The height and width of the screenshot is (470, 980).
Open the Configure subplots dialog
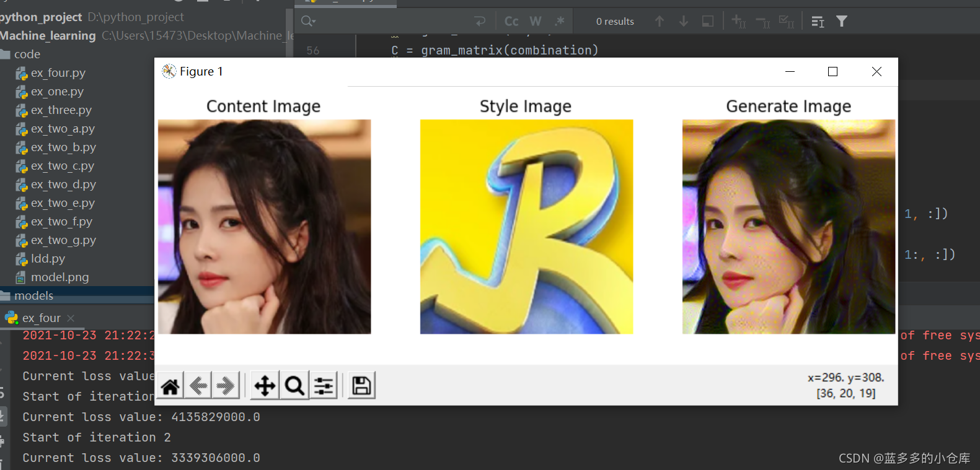(x=324, y=386)
